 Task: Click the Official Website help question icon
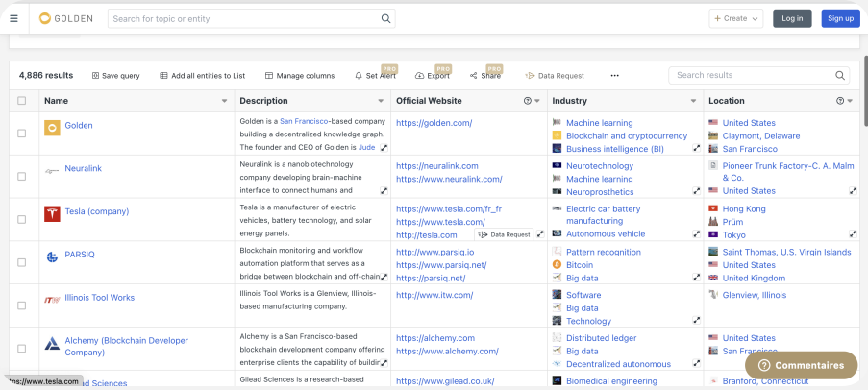(527, 101)
